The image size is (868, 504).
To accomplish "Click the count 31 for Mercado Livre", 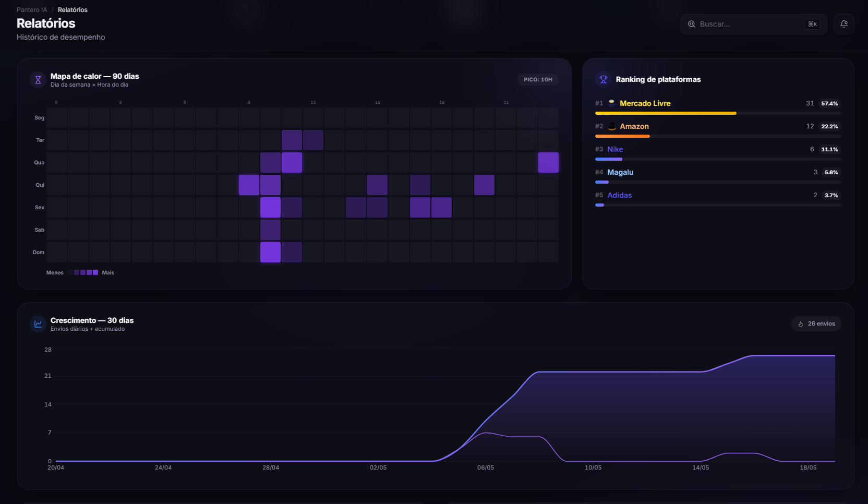I will (810, 103).
